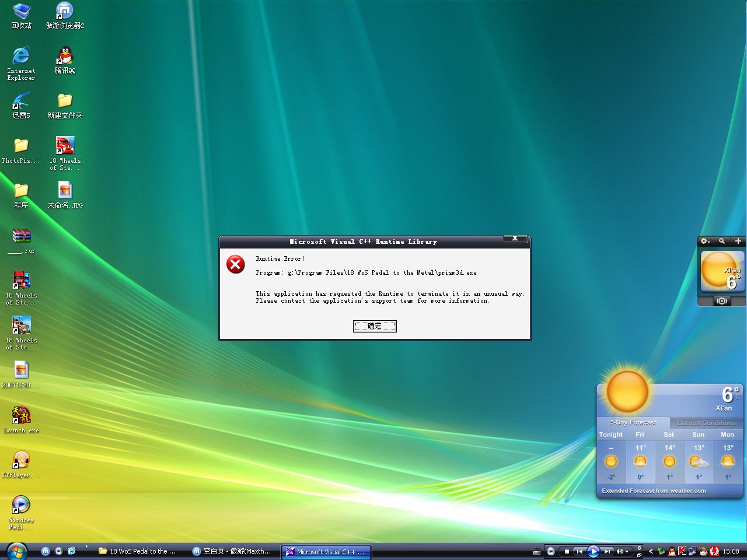Select the 傲游浏览器2 desktop shortcut
This screenshot has height=560, width=747.
click(x=65, y=12)
